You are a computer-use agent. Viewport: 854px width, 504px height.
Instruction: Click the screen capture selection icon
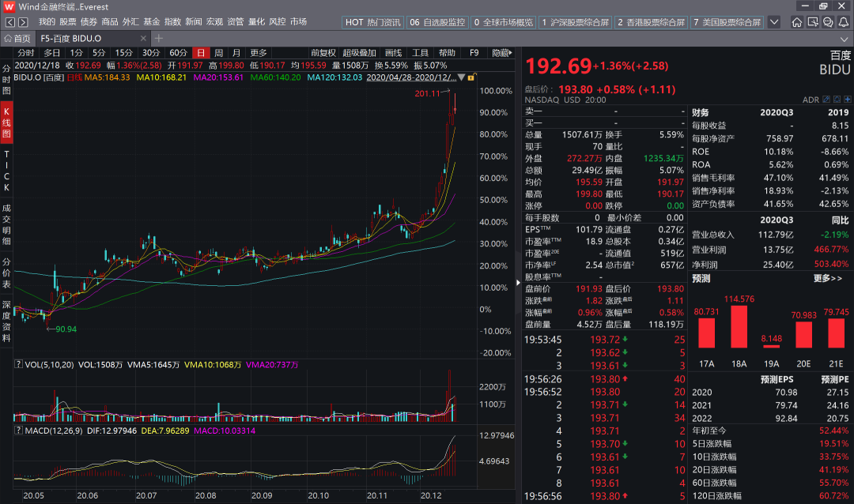click(x=813, y=22)
